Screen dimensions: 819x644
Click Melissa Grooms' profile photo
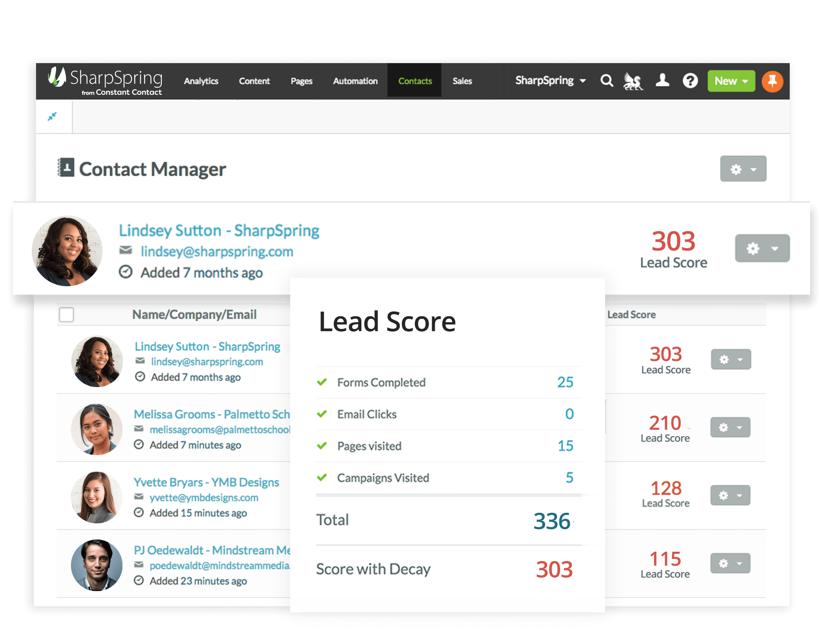[96, 428]
